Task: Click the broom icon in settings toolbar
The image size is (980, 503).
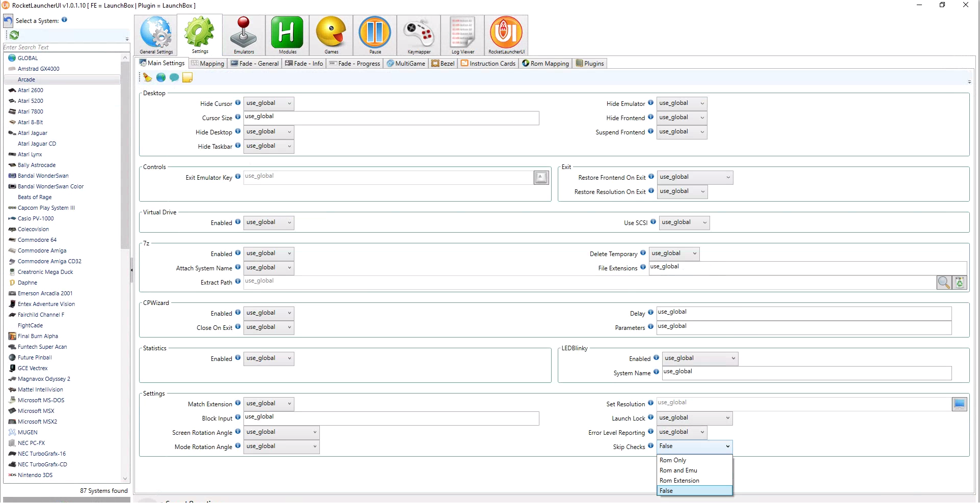Action: click(148, 77)
